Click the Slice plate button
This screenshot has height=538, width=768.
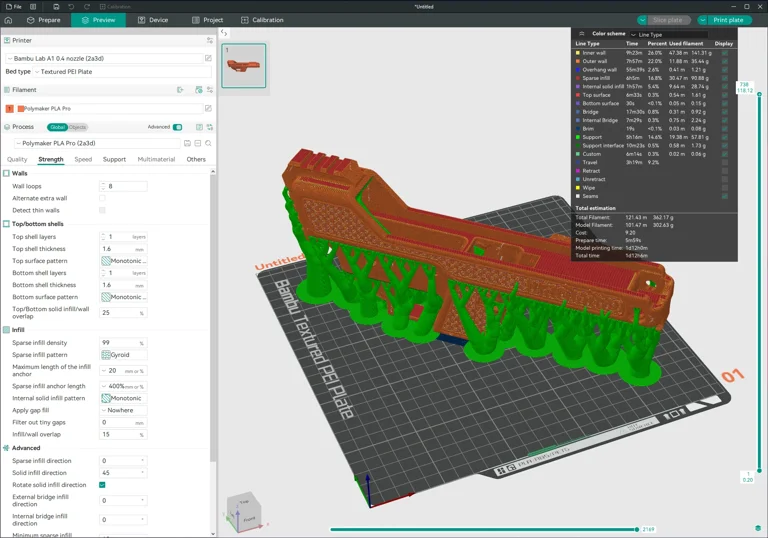(668, 20)
